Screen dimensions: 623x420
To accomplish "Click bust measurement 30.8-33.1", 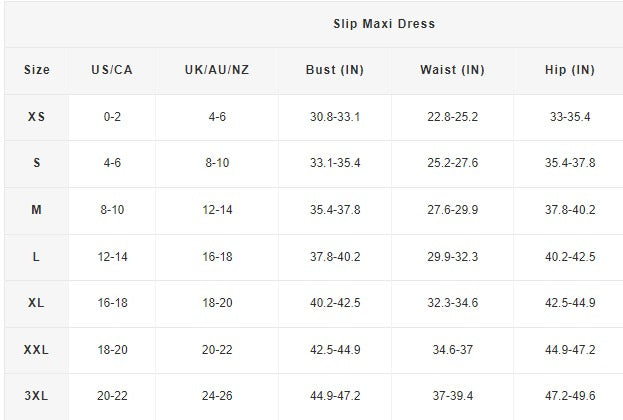I will [x=335, y=117].
